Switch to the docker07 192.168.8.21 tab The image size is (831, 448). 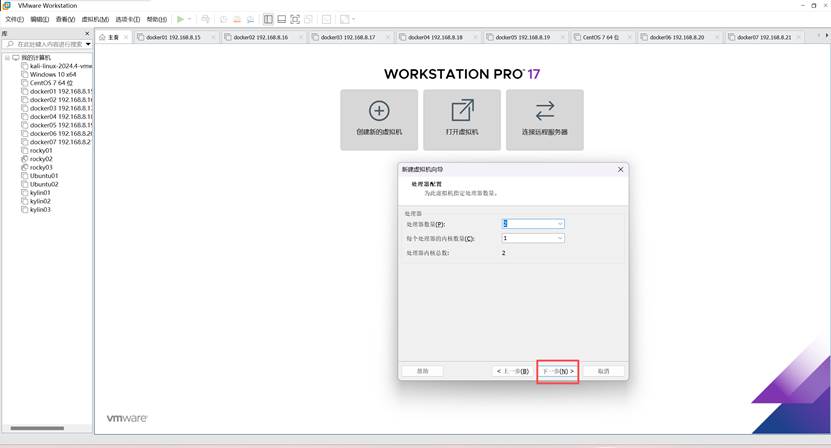coord(765,37)
